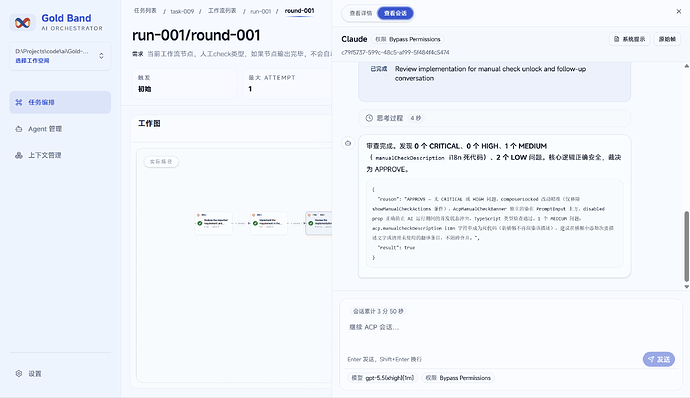Screen dimensions: 690x398
Task: Open the 模型 gpt-5.5 model selector
Action: click(383, 378)
